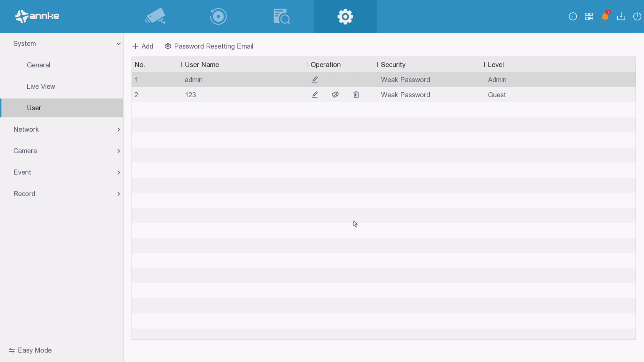Edit user 123
Screen dimensions: 644x362
[315, 95]
